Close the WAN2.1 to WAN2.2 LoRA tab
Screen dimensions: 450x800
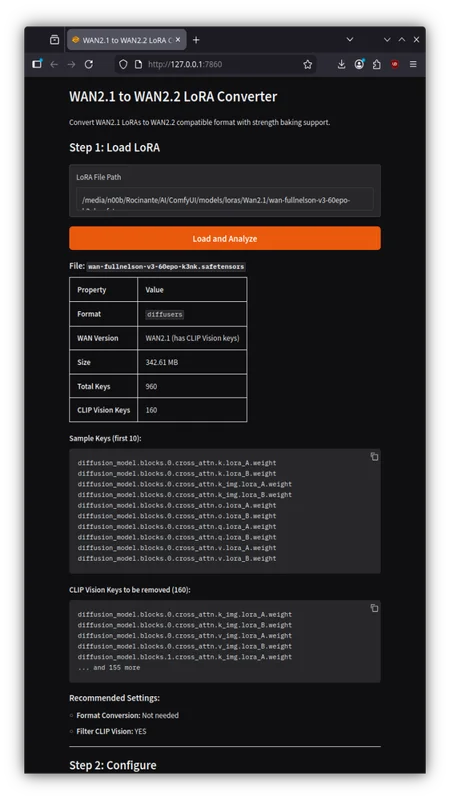tap(178, 40)
